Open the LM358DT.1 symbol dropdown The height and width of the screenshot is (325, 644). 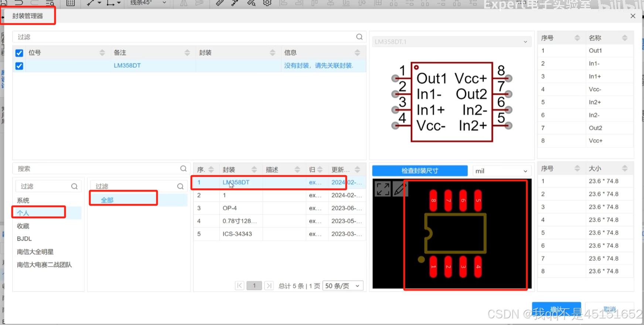click(x=452, y=42)
